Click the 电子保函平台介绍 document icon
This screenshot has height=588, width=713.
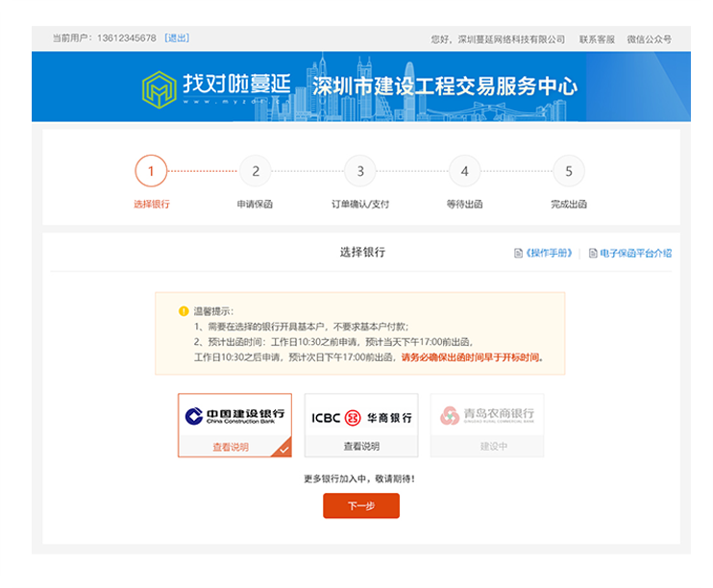click(x=593, y=254)
